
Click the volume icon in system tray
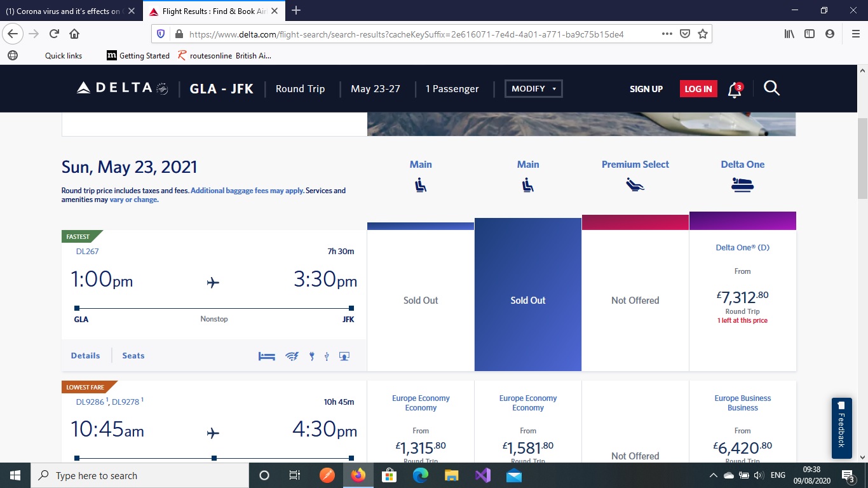[x=757, y=475]
